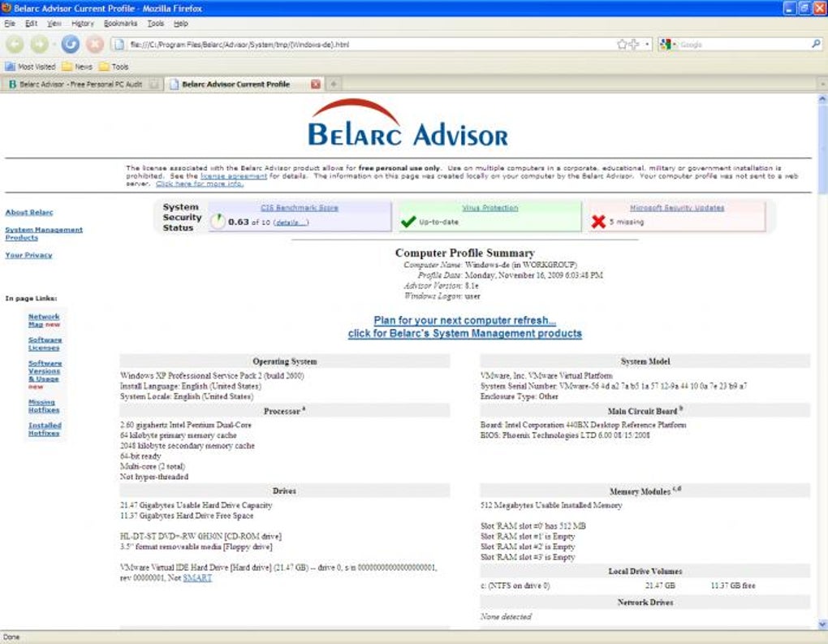Screen dimensions: 828x644
Task: Click the page icon in address bar
Action: coord(120,45)
